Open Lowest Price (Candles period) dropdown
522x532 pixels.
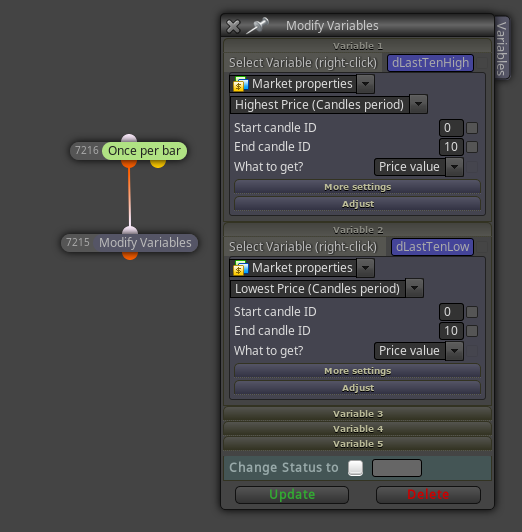point(414,288)
